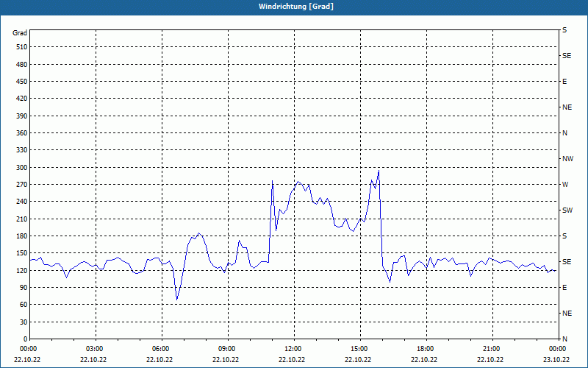Pick the 300 y-axis tick label
Viewport: 588px width, 368px height.
point(22,168)
